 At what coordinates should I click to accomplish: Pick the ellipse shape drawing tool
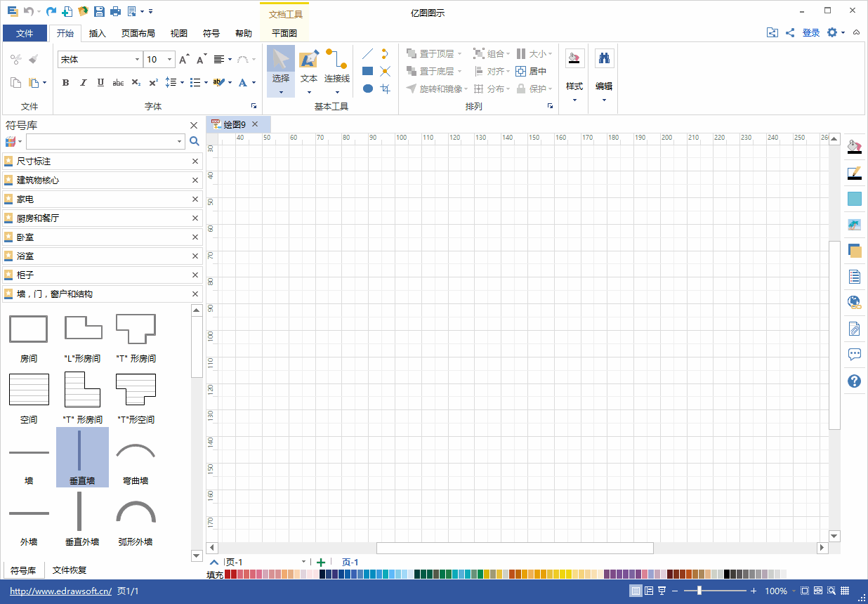(x=367, y=88)
